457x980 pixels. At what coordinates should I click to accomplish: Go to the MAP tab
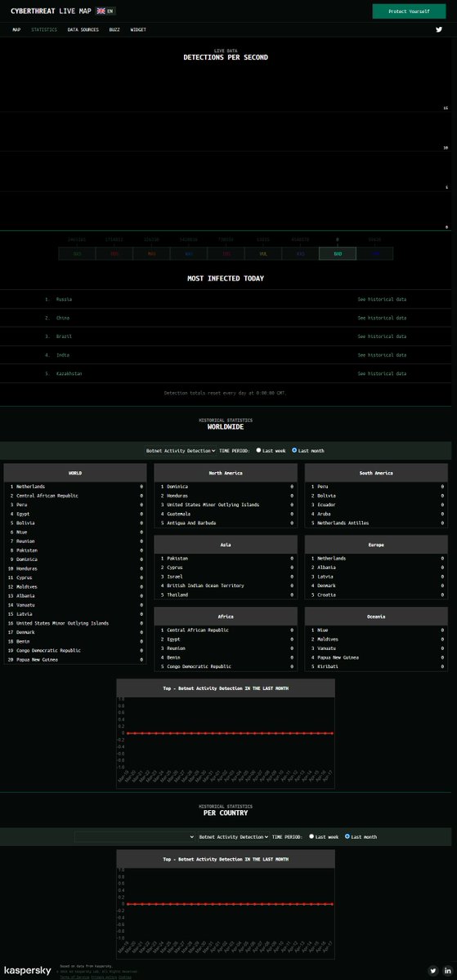point(16,29)
